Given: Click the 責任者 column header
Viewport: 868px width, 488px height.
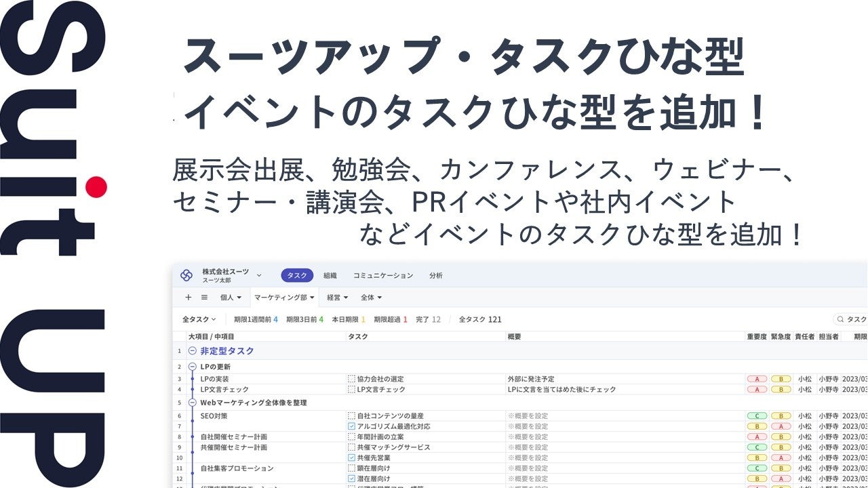Looking at the screenshot, I should click(x=804, y=336).
